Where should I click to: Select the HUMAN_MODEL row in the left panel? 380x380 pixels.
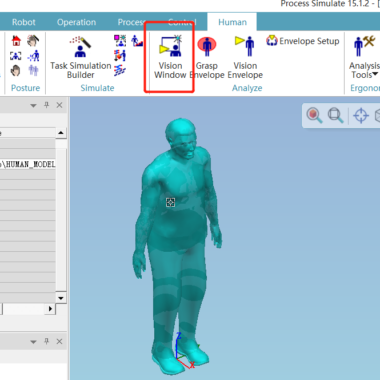28,164
